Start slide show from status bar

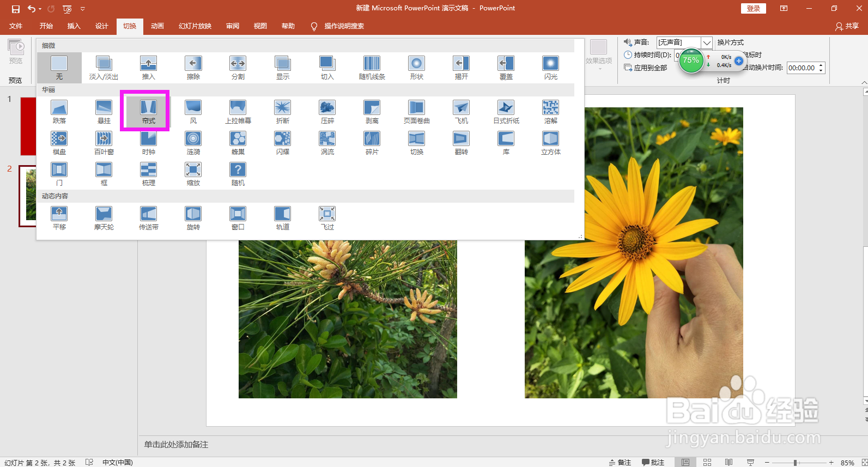coord(751,462)
